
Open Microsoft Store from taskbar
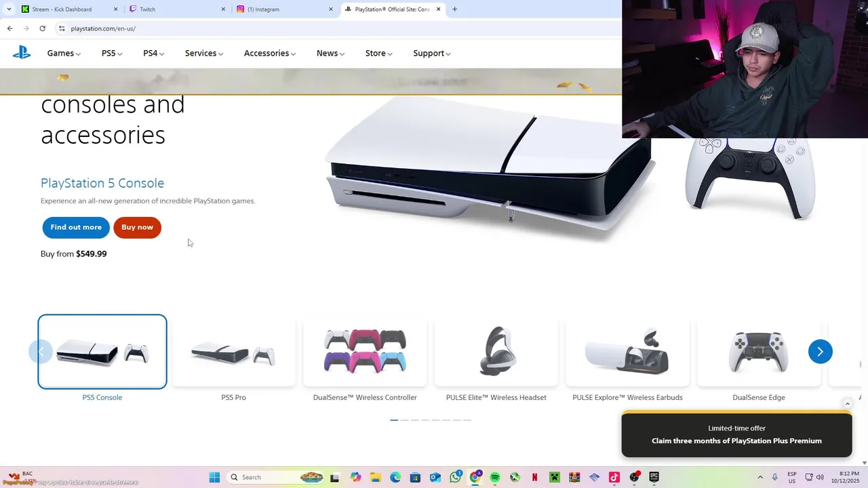click(415, 477)
